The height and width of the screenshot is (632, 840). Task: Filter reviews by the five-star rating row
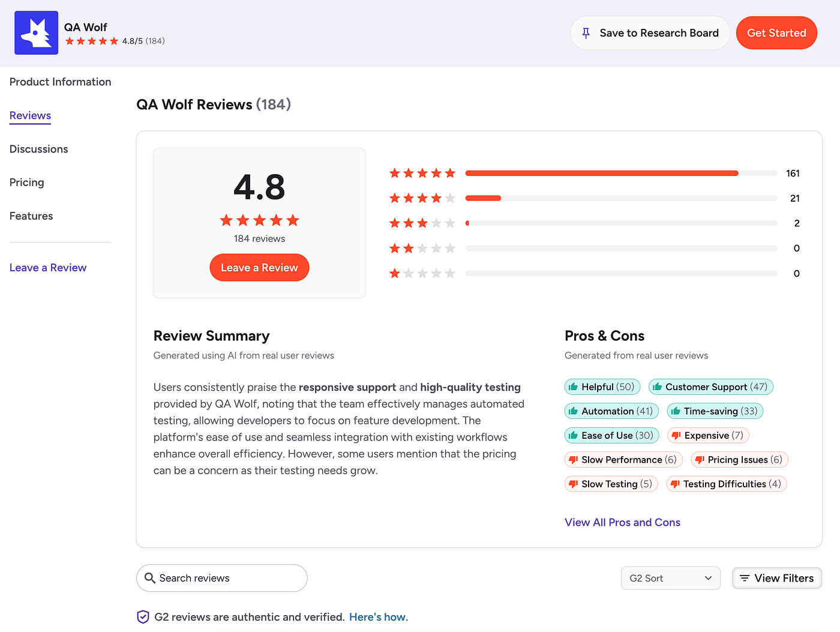point(595,173)
